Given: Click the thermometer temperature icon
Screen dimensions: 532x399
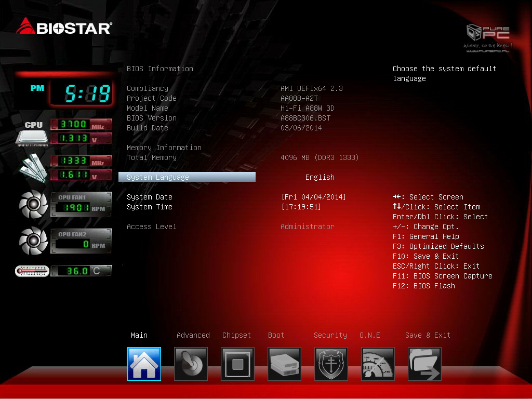Looking at the screenshot, I should (x=32, y=271).
